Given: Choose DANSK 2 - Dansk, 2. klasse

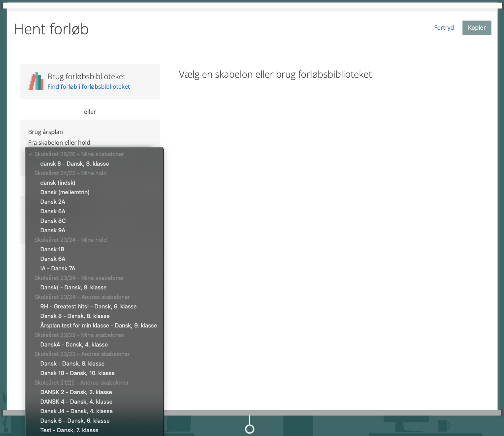Looking at the screenshot, I should click(76, 392).
